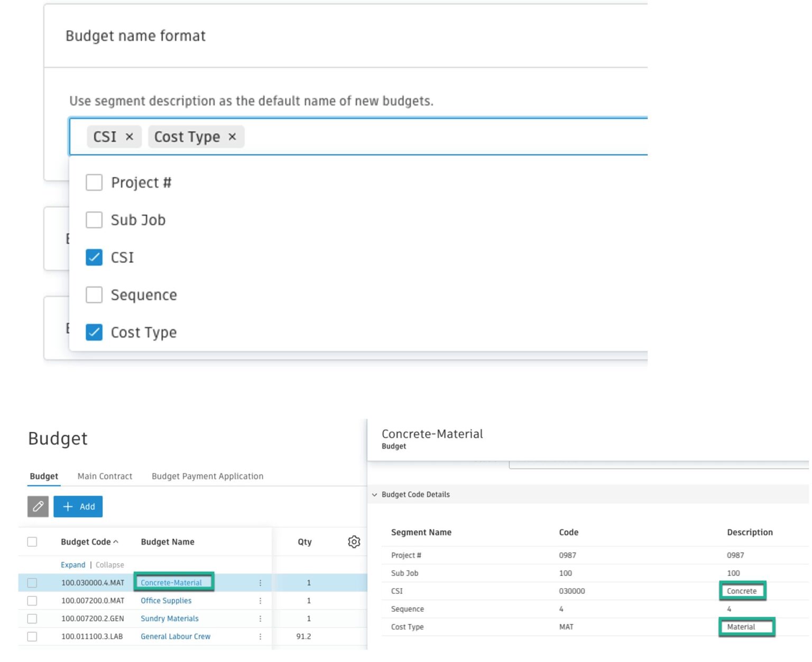Select the checkbox for the 100.030000.4.MAT row

[32, 582]
